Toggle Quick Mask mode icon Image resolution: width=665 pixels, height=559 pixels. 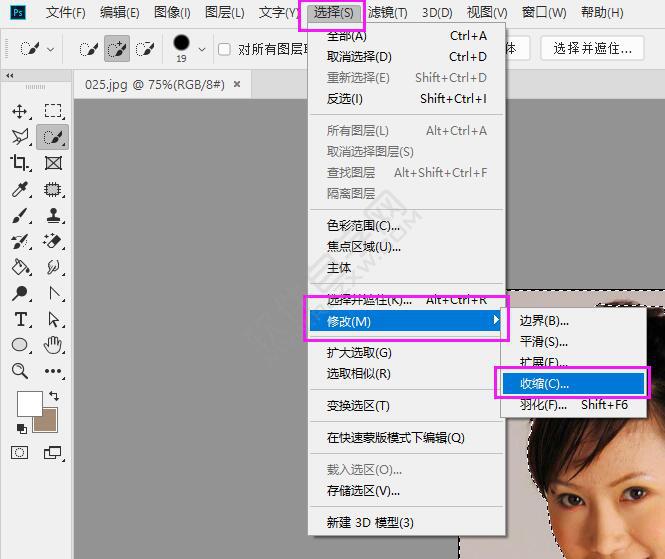tap(20, 453)
